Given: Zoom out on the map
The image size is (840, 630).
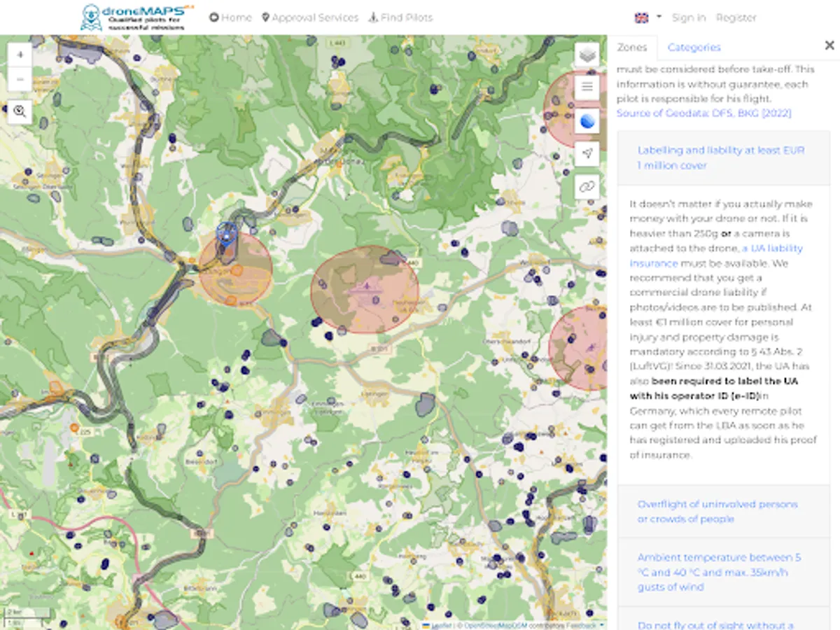Looking at the screenshot, I should click(20, 79).
